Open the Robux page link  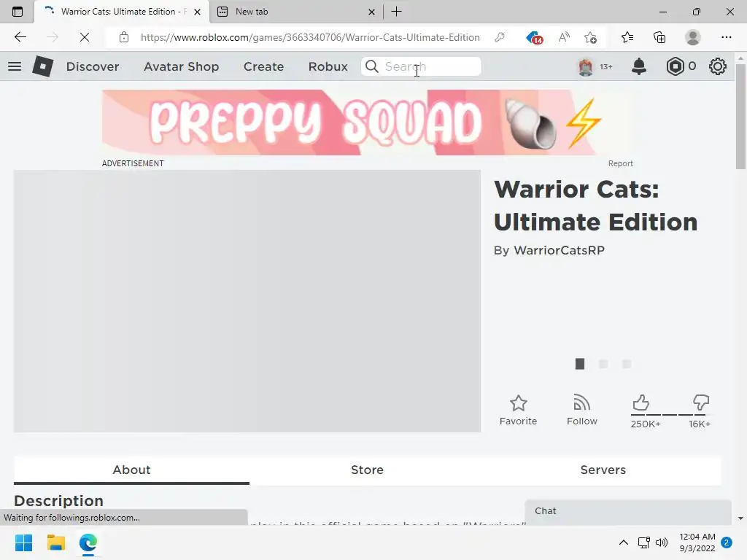pyautogui.click(x=328, y=66)
